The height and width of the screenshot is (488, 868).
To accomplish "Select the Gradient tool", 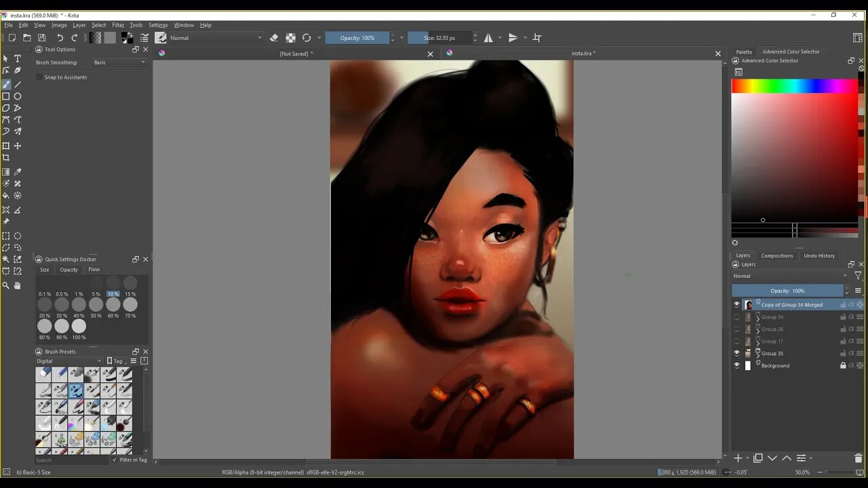I will (x=6, y=172).
